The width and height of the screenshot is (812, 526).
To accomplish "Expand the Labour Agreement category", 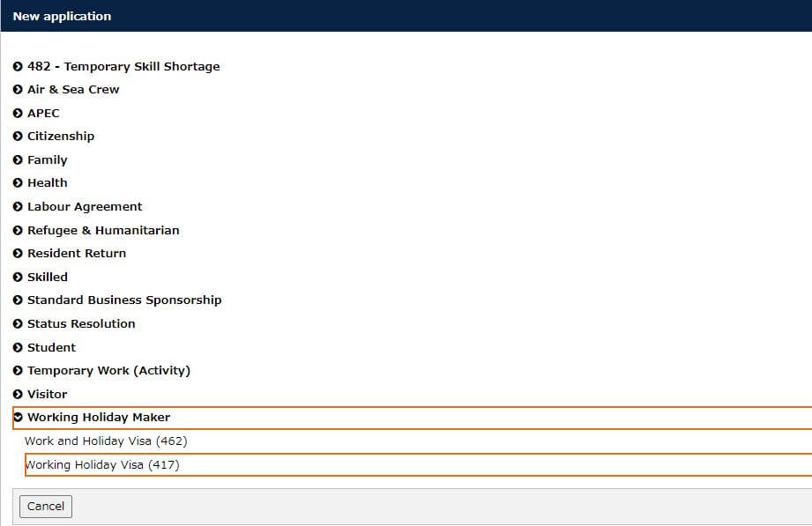I will 85,207.
